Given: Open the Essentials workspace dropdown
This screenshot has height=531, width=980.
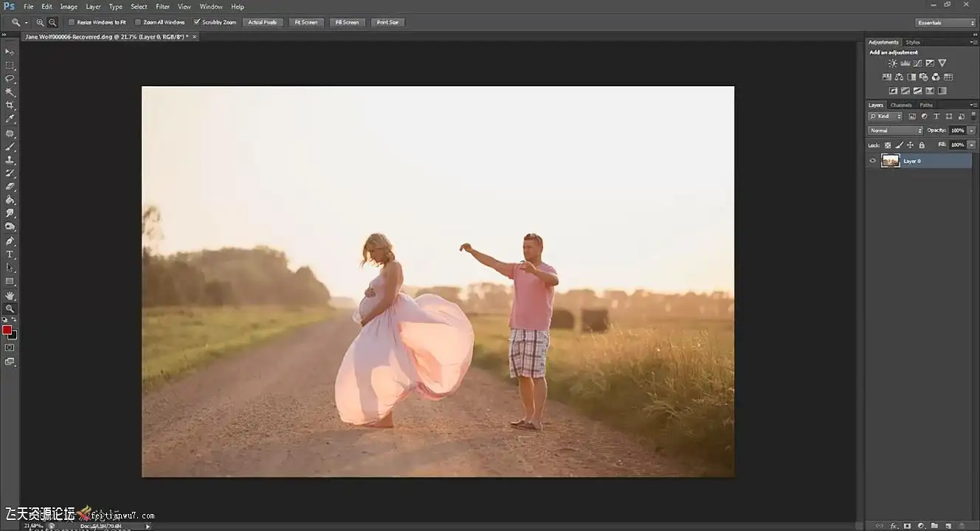Looking at the screenshot, I should pyautogui.click(x=945, y=23).
